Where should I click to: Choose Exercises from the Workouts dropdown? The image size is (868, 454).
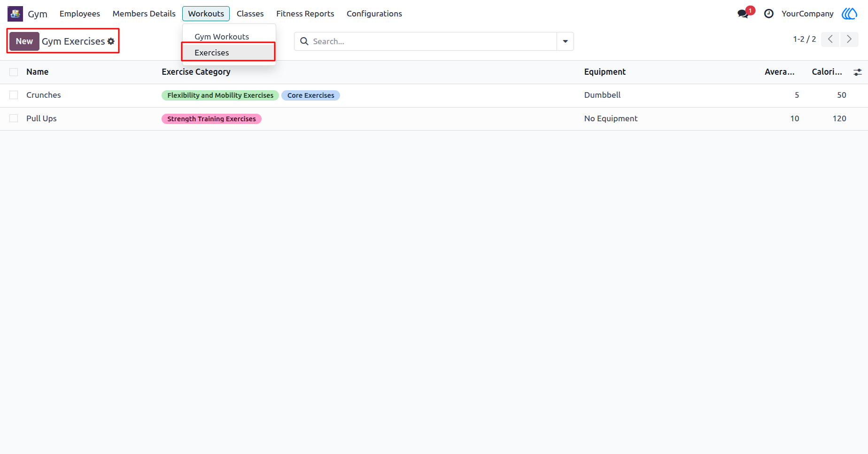212,53
